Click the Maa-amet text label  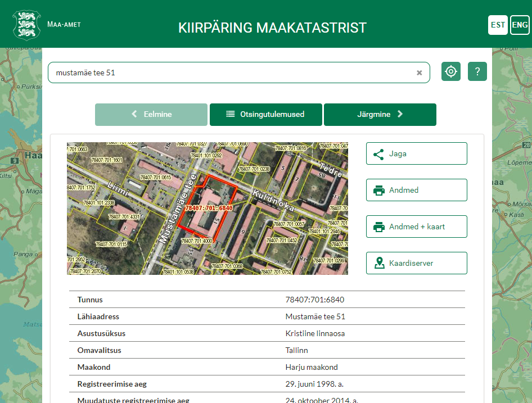coord(64,24)
